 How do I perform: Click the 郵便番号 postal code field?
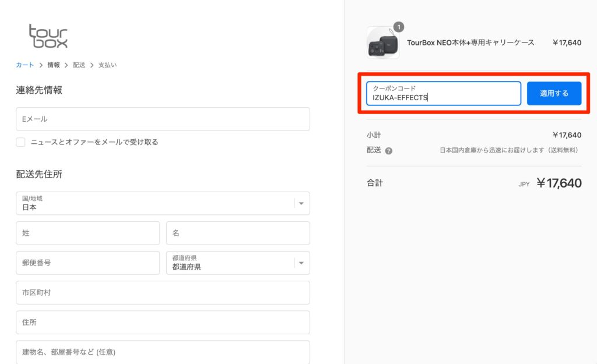[88, 263]
